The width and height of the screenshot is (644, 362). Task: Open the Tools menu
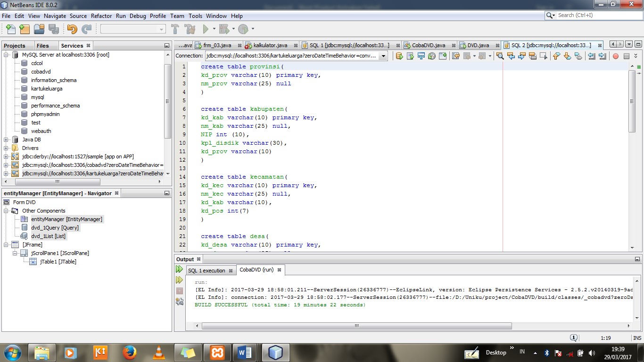tap(195, 16)
